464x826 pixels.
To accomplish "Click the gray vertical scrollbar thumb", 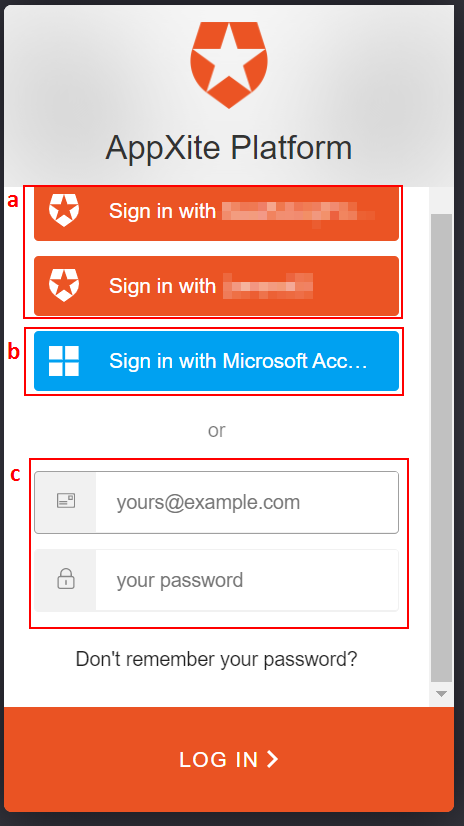I will coord(441,448).
